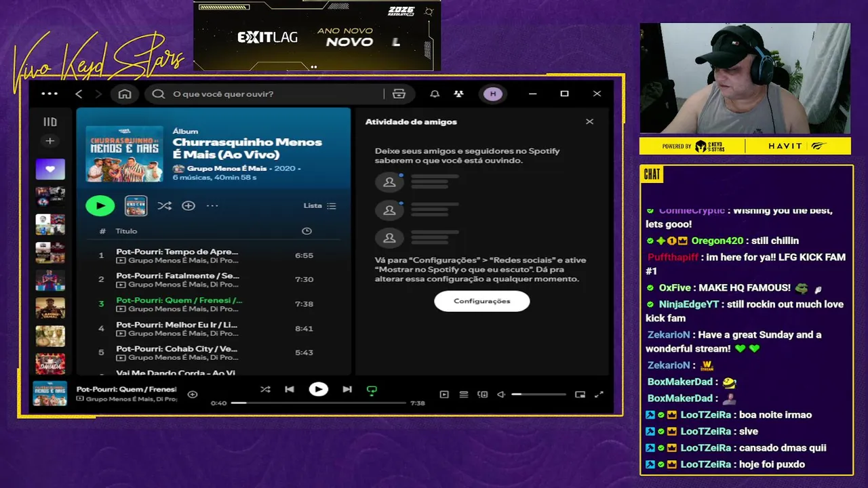The width and height of the screenshot is (868, 488).
Task: Open the Browse icon in search bar
Action: [x=399, y=94]
